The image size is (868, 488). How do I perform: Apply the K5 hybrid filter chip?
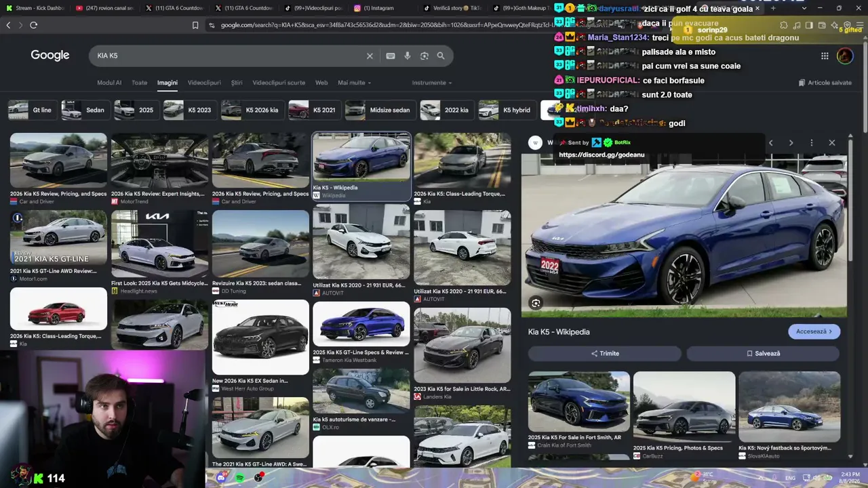[506, 110]
